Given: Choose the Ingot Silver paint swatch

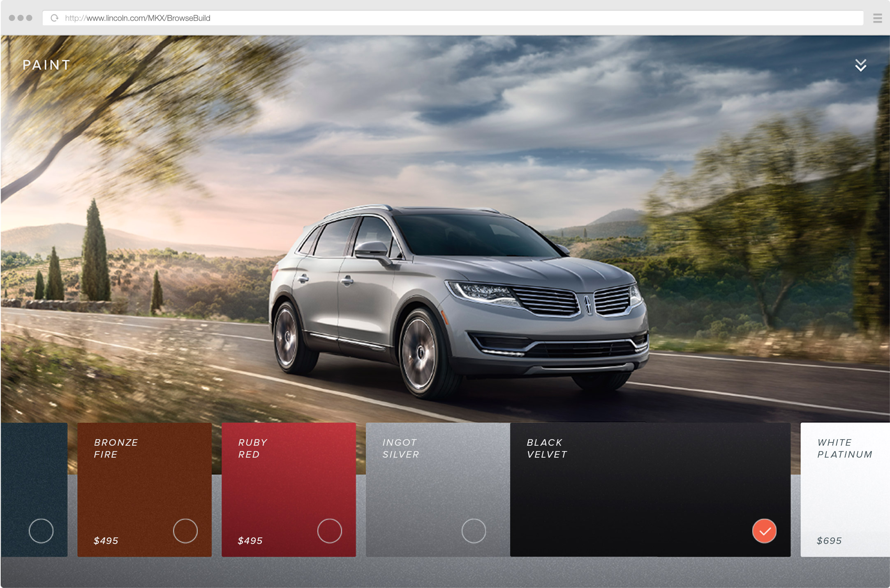Looking at the screenshot, I should (x=438, y=490).
